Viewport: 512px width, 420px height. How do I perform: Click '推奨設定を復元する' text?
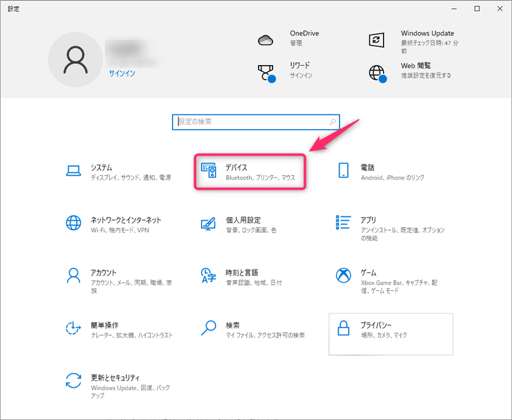click(426, 75)
